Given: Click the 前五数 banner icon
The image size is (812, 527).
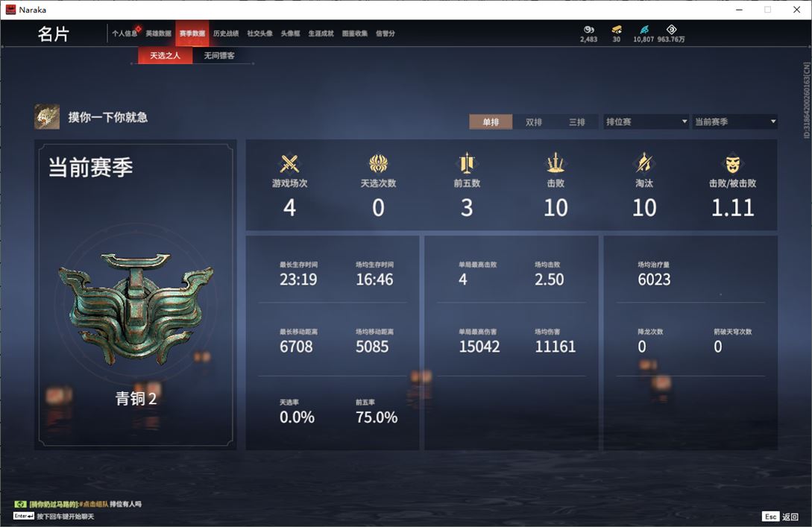Looking at the screenshot, I should [467, 163].
